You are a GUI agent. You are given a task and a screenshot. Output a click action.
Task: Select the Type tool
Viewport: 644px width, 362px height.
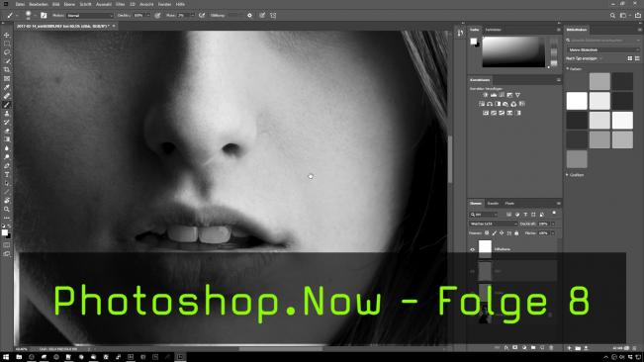pyautogui.click(x=7, y=174)
